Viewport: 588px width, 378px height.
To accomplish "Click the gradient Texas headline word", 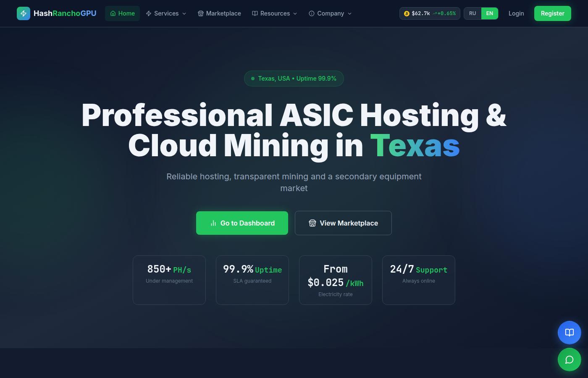I will pyautogui.click(x=415, y=146).
